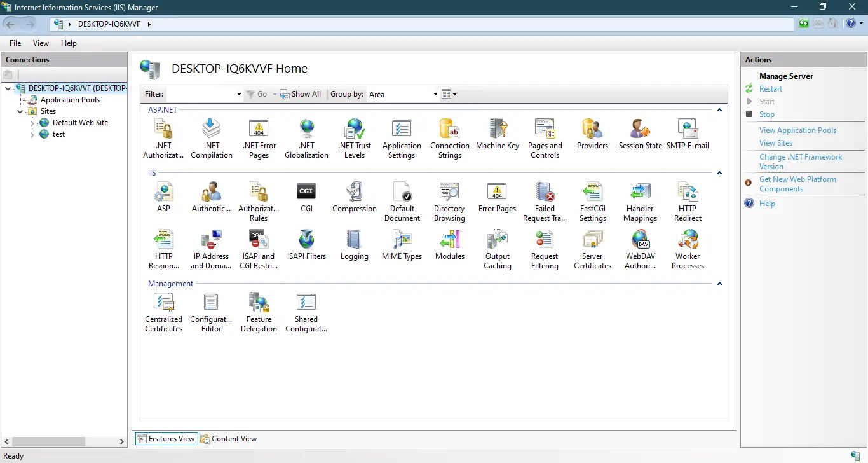This screenshot has width=868, height=463.
Task: Open ISAPI and CGI Restrictions
Action: pos(259,249)
